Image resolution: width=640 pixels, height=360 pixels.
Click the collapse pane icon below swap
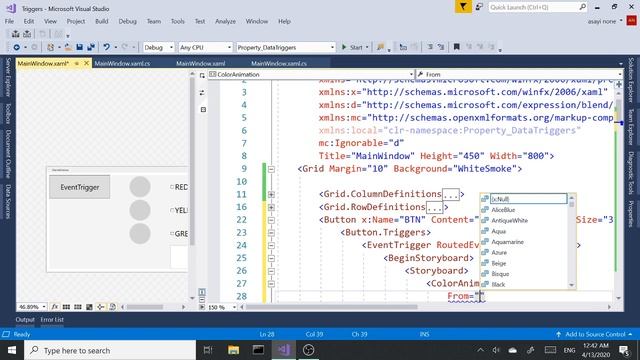(x=203, y=109)
